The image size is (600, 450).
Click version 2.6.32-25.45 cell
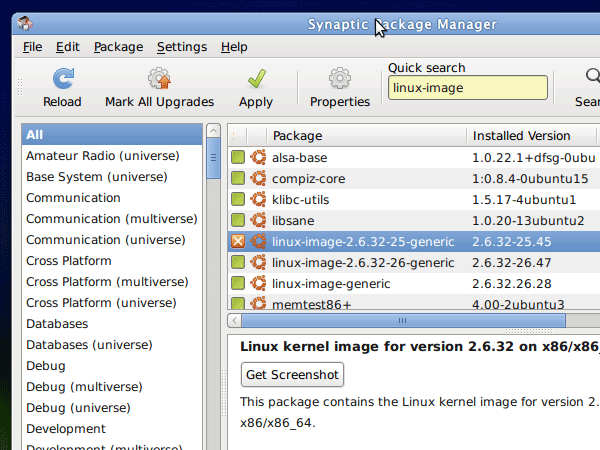tap(512, 242)
